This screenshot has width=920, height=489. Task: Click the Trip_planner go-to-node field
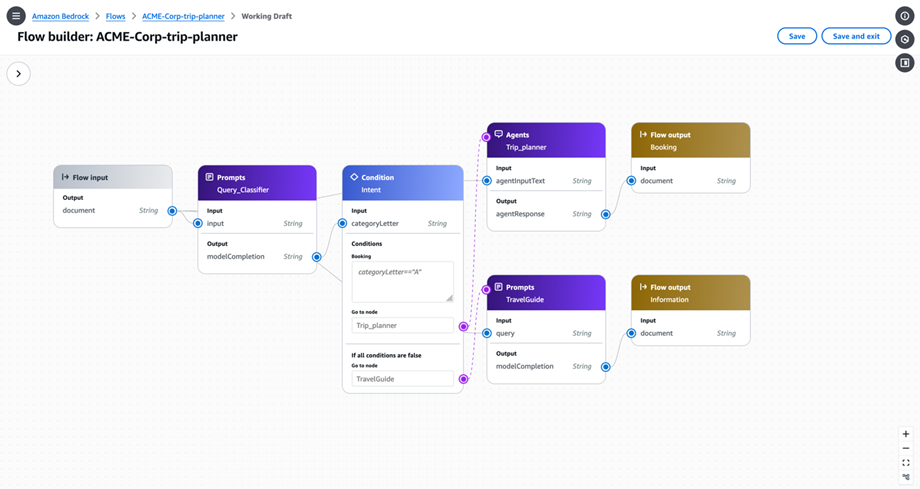(x=402, y=325)
